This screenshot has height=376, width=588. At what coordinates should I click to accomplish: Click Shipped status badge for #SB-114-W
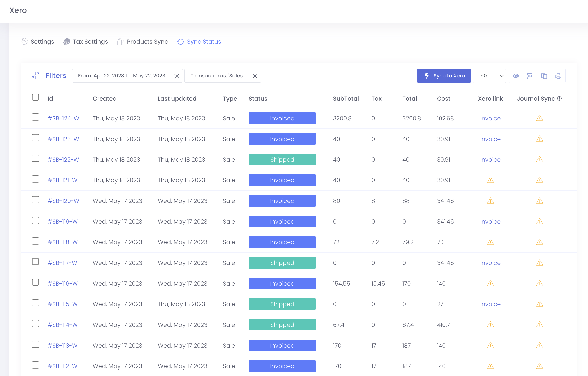point(282,325)
